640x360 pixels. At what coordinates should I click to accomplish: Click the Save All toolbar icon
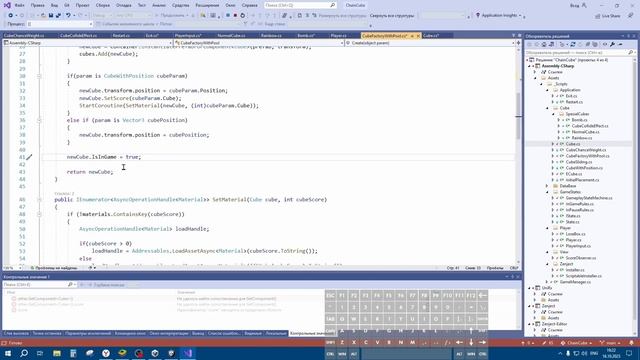(x=58, y=15)
